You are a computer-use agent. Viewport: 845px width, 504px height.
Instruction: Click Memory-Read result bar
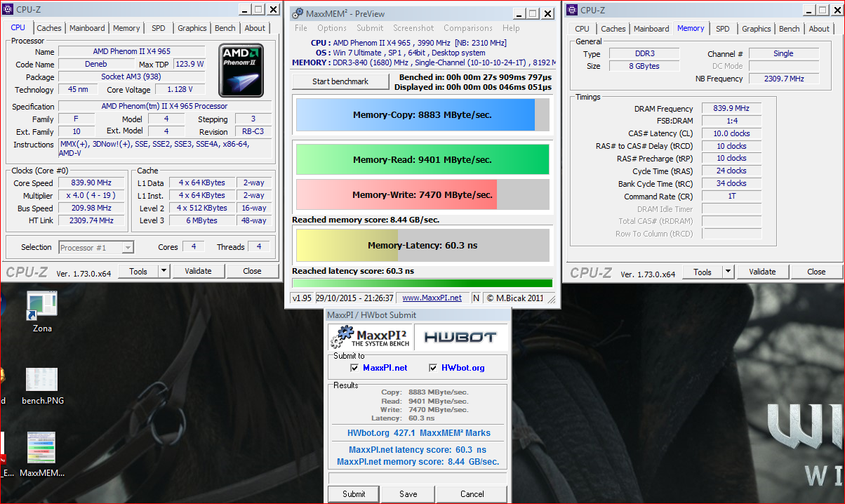click(422, 159)
